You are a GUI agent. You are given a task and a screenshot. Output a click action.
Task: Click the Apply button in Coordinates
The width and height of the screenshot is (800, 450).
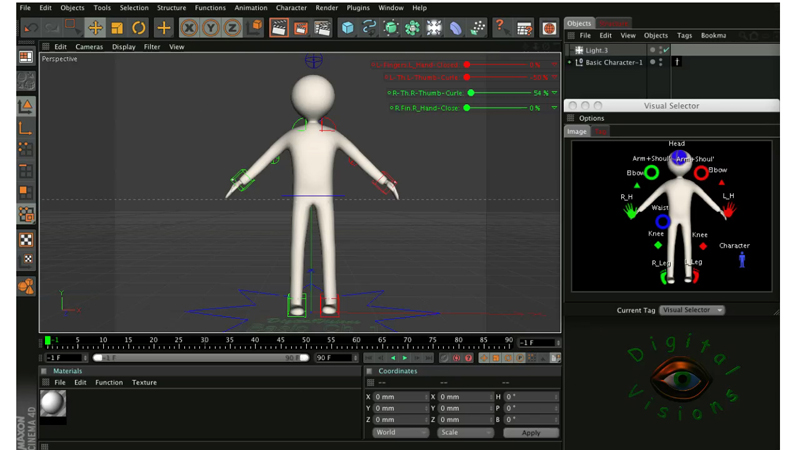click(x=531, y=433)
